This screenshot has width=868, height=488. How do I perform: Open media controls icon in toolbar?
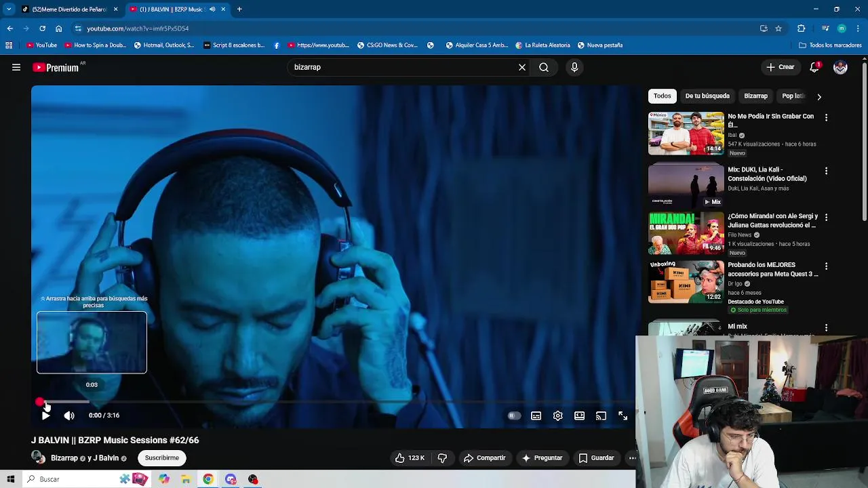(825, 28)
